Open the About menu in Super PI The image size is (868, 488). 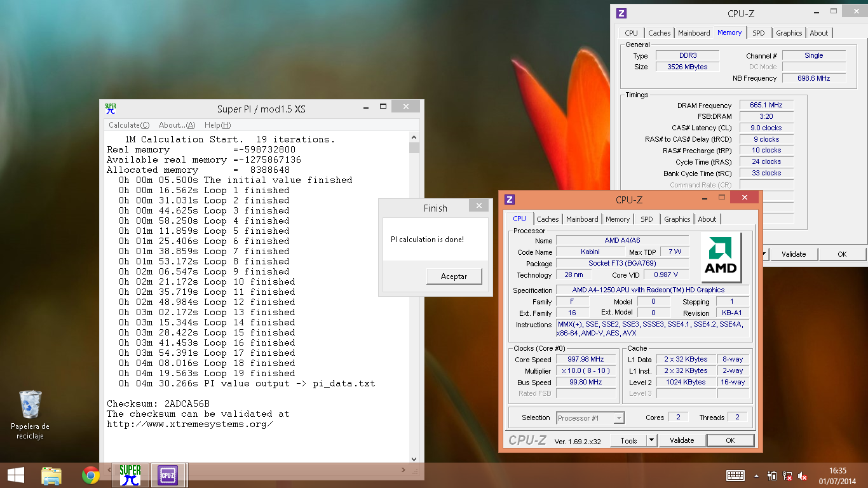click(177, 125)
